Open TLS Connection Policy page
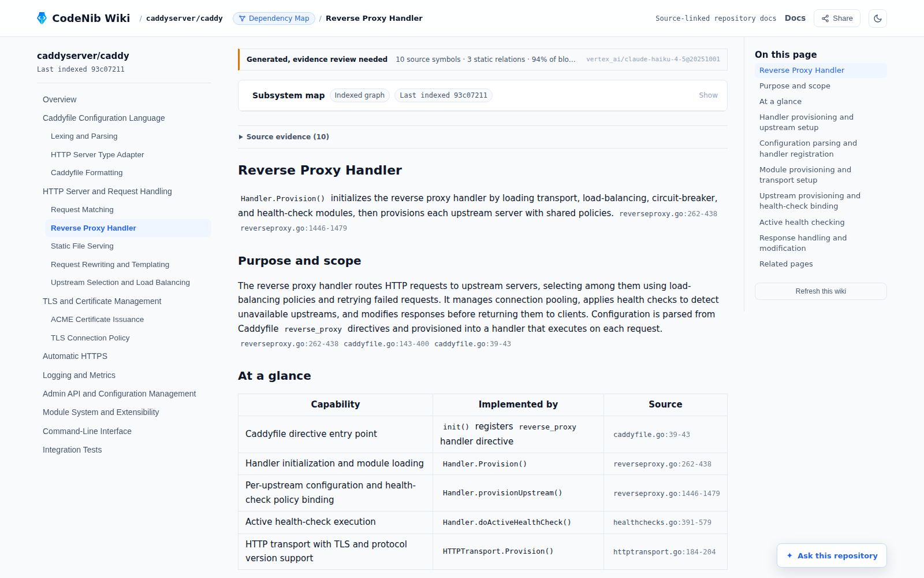Screen dimensions: 924x578 [90, 338]
